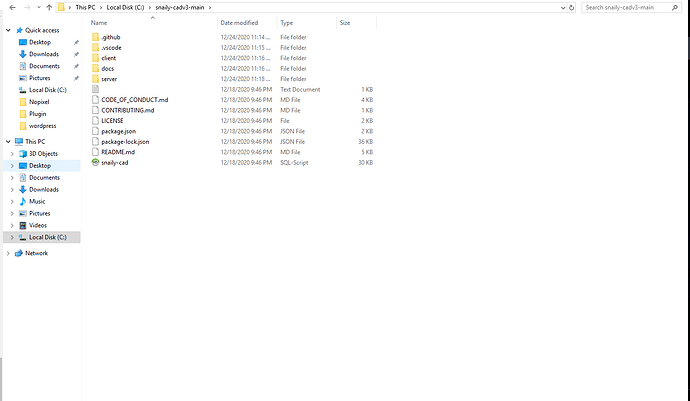Open Quick access in navigation pane
Viewport: 690px width, 401px height.
click(x=42, y=30)
